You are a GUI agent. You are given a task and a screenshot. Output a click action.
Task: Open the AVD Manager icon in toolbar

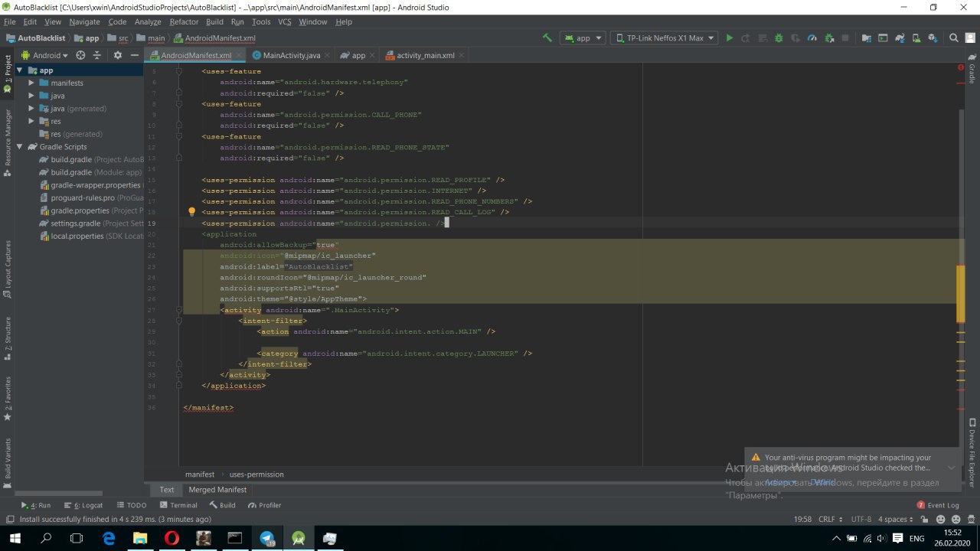916,37
